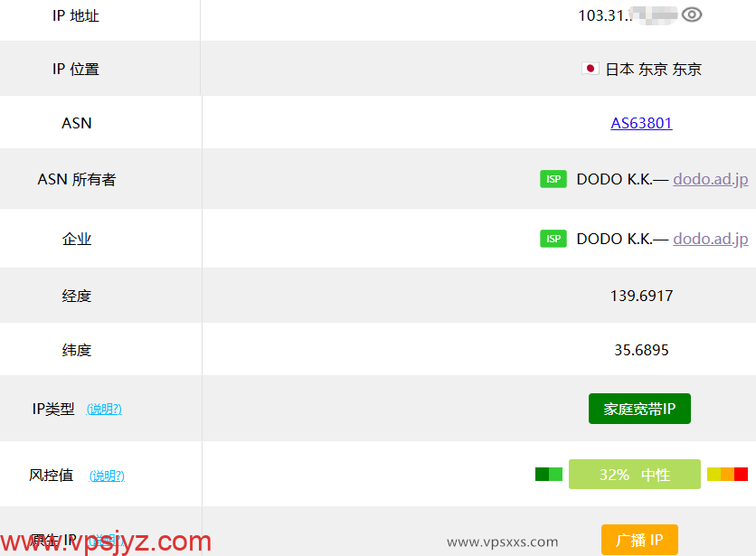Click the ASN row label
The height and width of the screenshot is (556, 756).
76,124
